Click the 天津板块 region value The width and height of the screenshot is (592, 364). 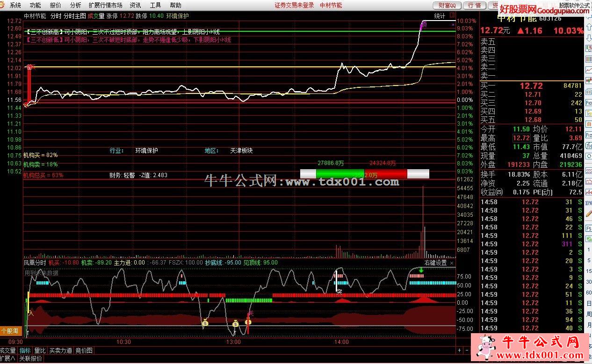[x=241, y=151]
